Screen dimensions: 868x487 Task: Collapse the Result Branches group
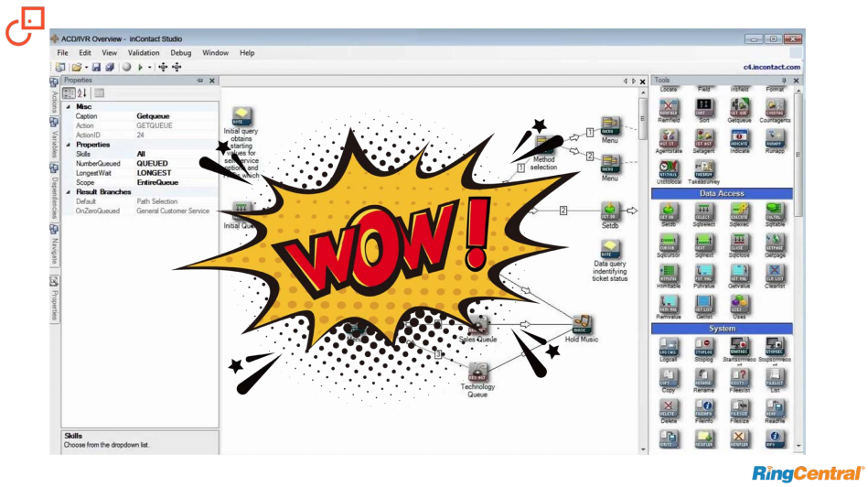click(x=69, y=192)
